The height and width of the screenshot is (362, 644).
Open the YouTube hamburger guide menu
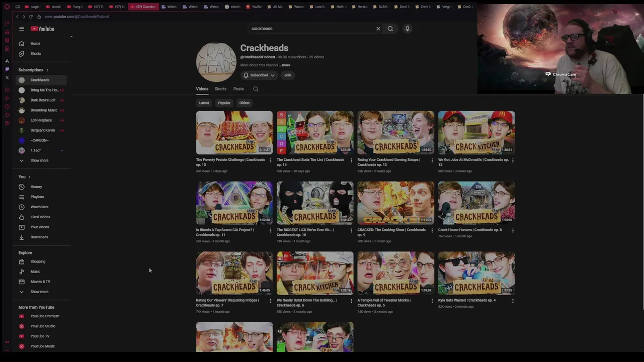tap(22, 29)
